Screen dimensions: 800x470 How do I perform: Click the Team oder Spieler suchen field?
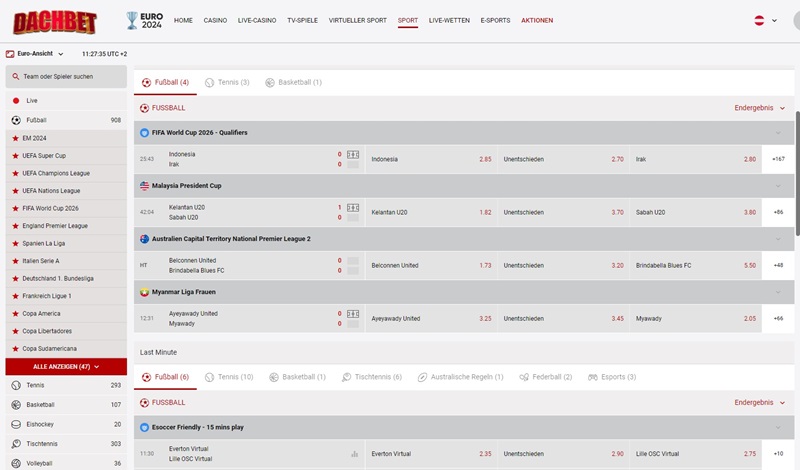[x=66, y=77]
